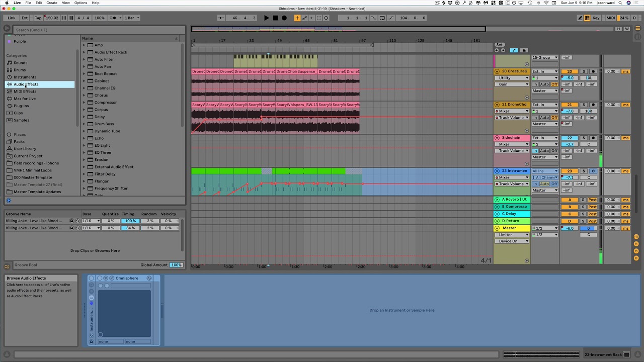Image resolution: width=644 pixels, height=362 pixels.
Task: Open the Edit menu
Action: tap(39, 3)
